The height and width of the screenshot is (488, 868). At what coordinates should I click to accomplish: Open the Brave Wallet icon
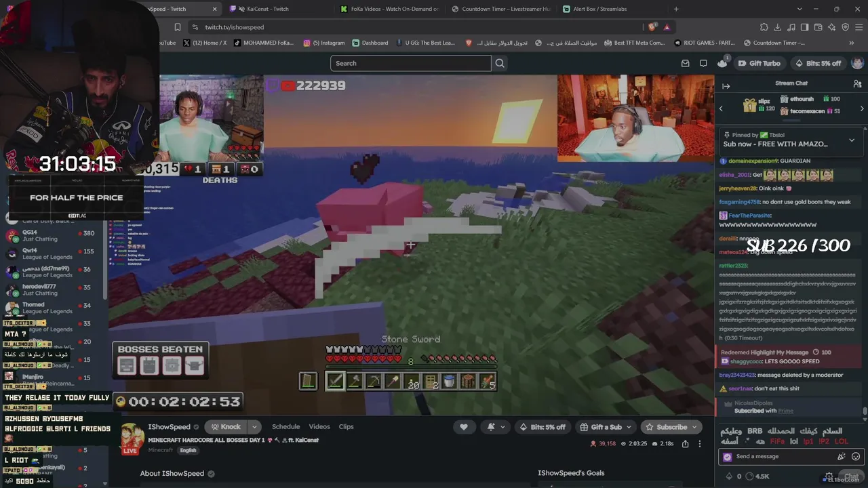[x=818, y=27]
